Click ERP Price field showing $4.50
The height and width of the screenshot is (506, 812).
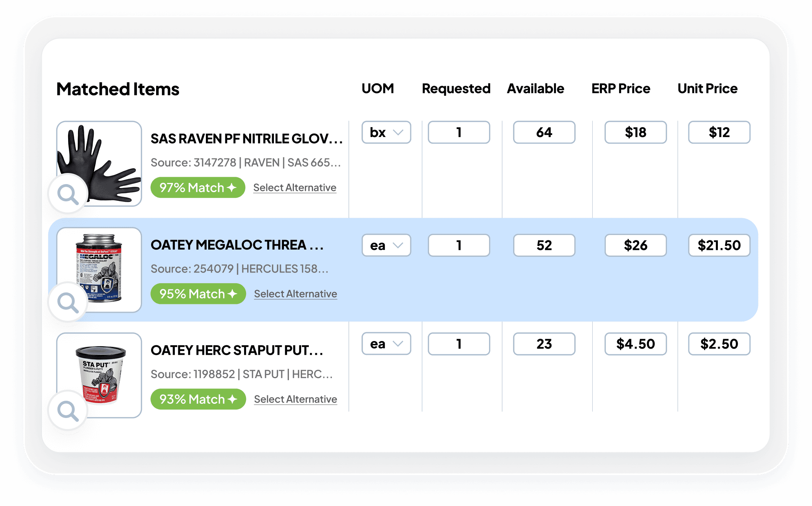[x=635, y=344]
